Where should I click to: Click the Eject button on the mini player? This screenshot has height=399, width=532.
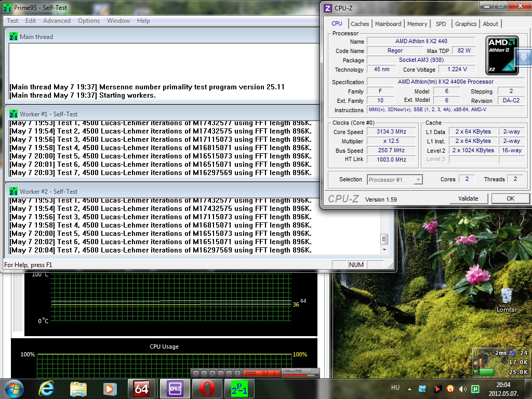click(x=237, y=373)
